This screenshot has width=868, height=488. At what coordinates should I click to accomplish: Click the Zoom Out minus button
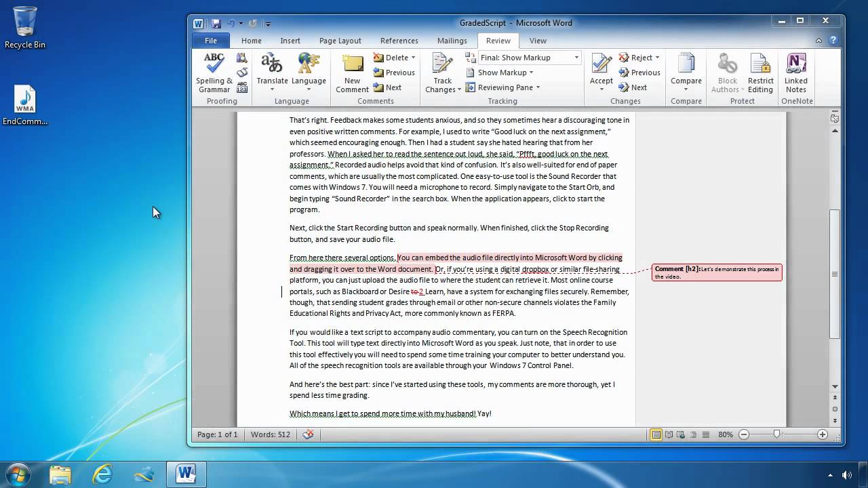pos(744,434)
